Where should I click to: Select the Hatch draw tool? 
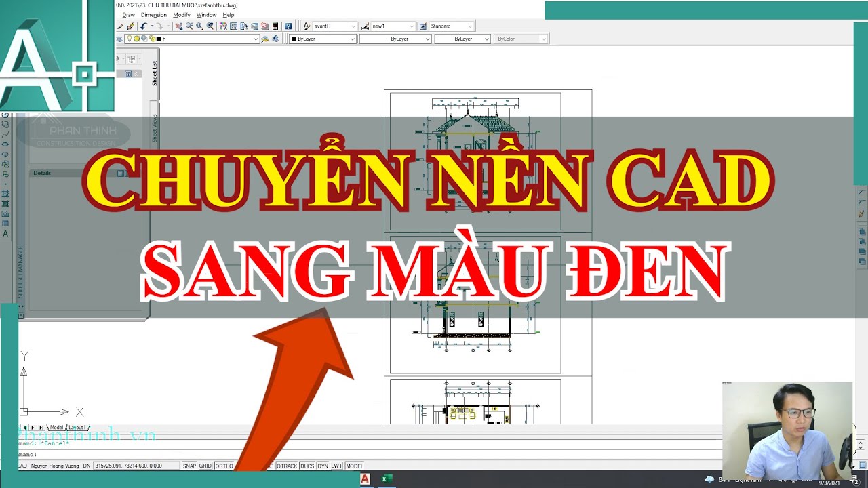pos(5,194)
